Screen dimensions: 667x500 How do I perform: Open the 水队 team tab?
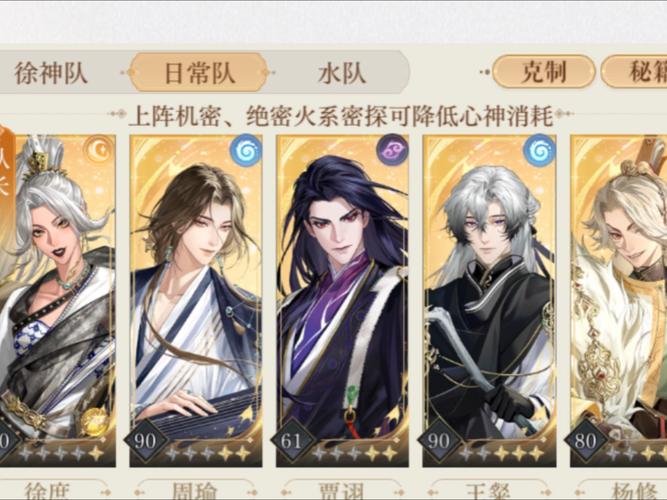[341, 72]
